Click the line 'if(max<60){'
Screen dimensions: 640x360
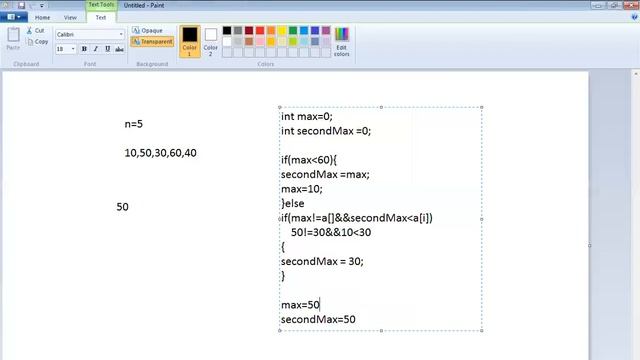tap(309, 160)
